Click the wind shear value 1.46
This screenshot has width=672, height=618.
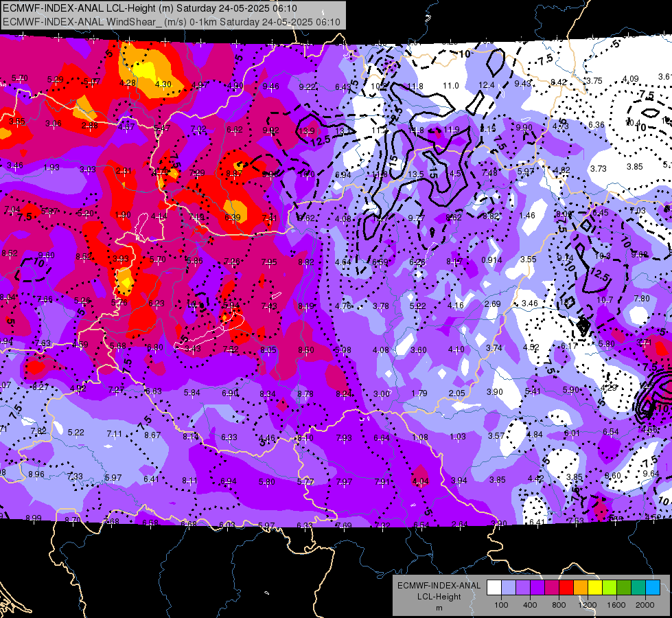click(527, 216)
